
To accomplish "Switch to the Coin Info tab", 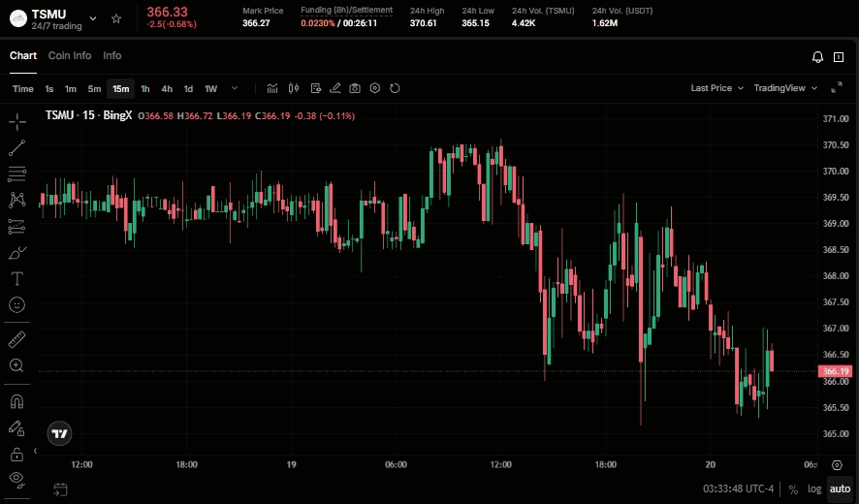I will [x=70, y=56].
